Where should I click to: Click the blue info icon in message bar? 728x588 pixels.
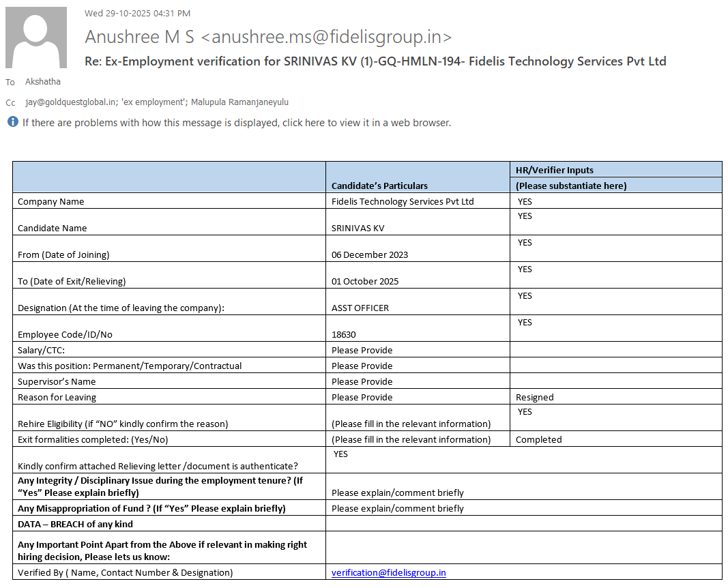click(12, 122)
